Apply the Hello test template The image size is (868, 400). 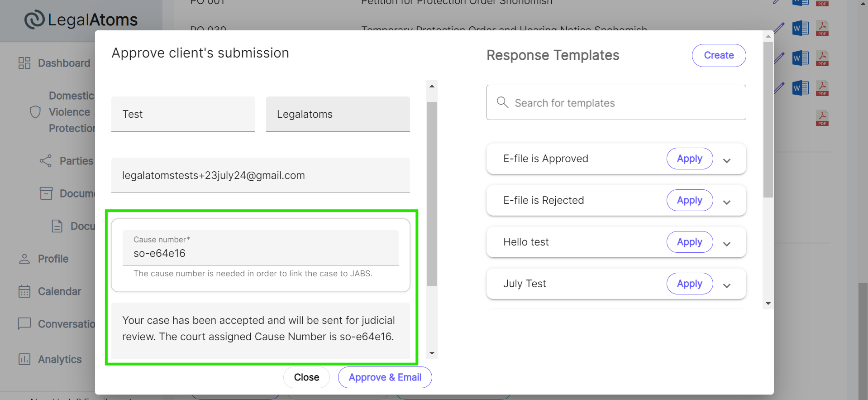click(x=690, y=242)
